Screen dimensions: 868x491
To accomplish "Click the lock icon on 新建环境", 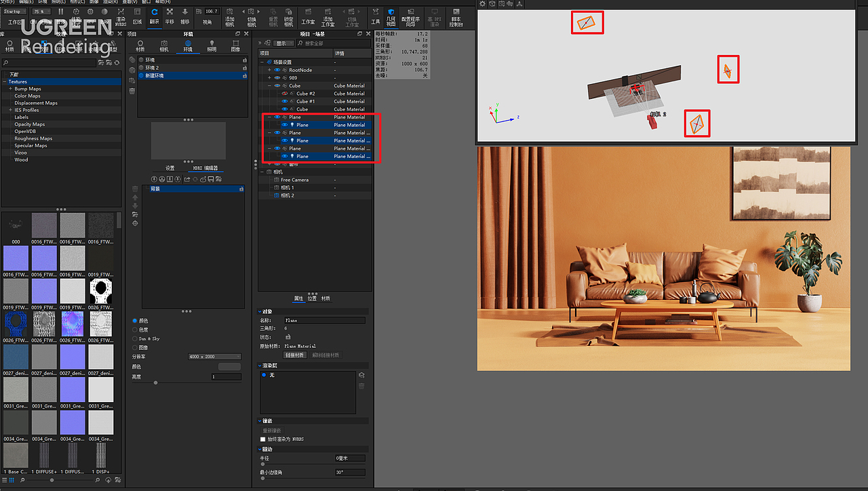I will 244,76.
